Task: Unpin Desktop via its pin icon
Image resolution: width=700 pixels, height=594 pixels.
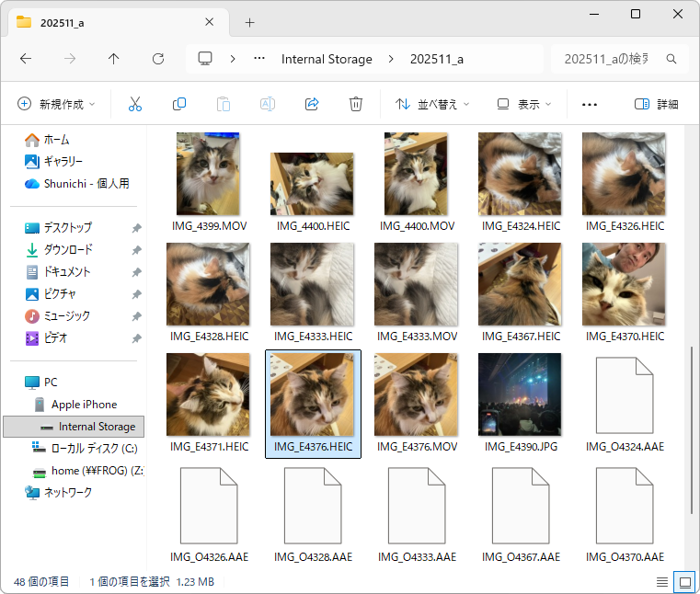Action: click(137, 228)
